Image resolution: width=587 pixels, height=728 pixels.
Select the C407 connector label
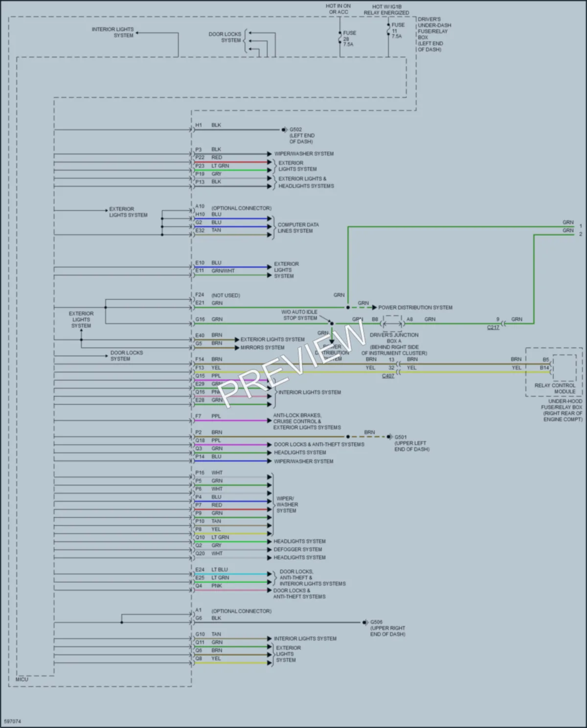388,375
